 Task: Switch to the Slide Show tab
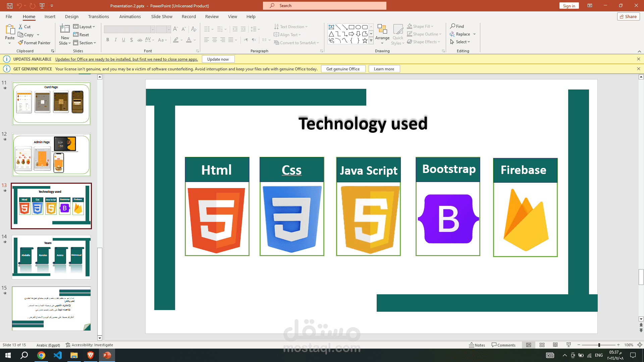162,17
